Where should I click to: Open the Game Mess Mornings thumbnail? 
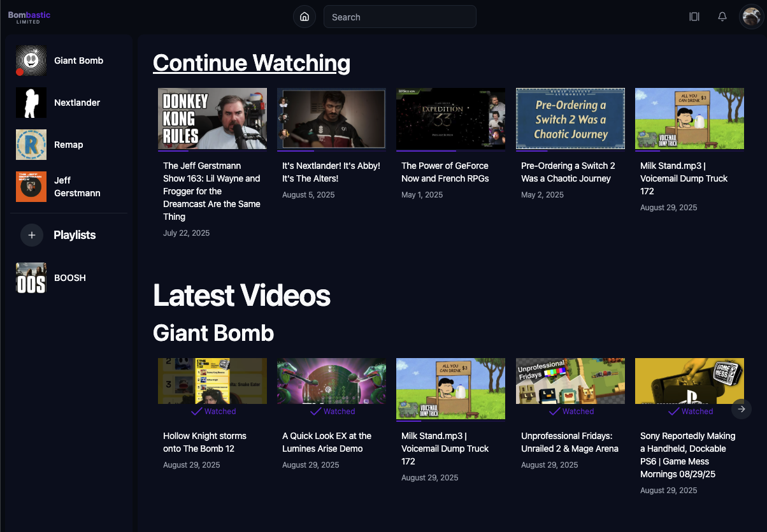pos(689,381)
